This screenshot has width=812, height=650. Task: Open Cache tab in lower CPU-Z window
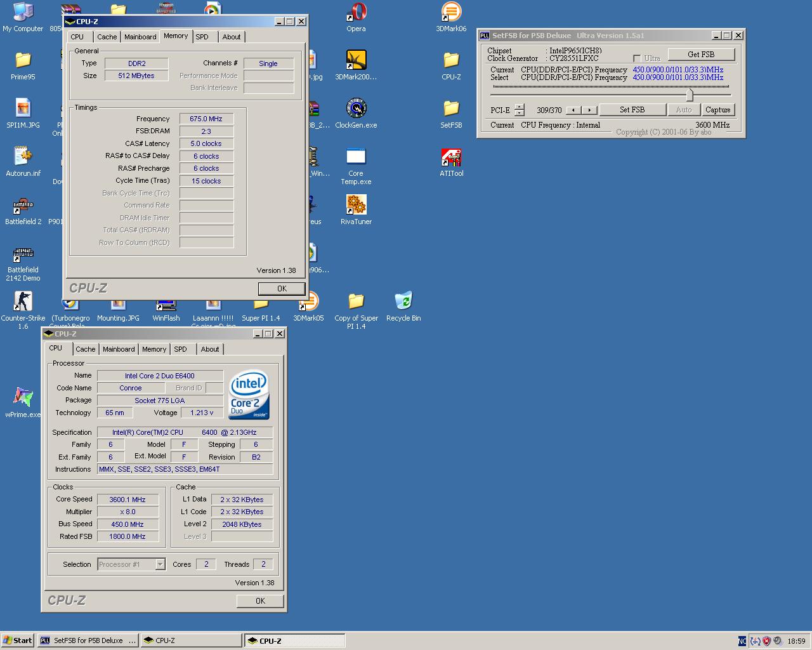click(x=85, y=349)
